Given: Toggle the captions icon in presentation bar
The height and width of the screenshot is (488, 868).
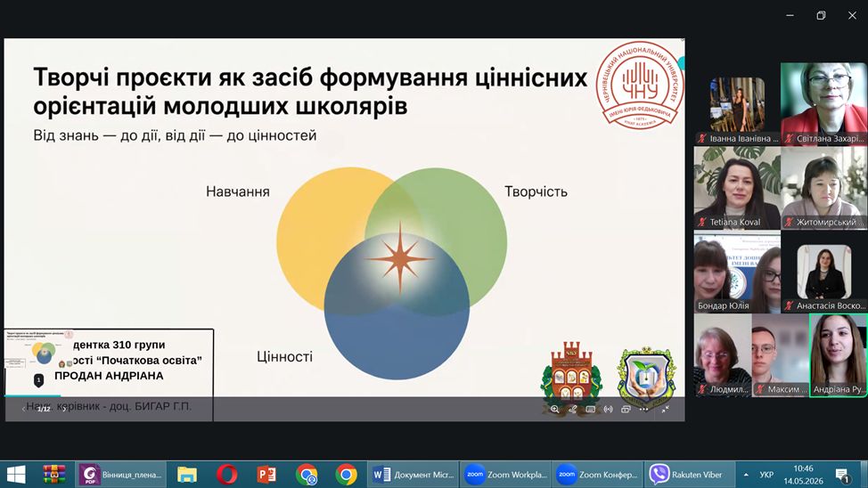Looking at the screenshot, I should click(x=591, y=410).
